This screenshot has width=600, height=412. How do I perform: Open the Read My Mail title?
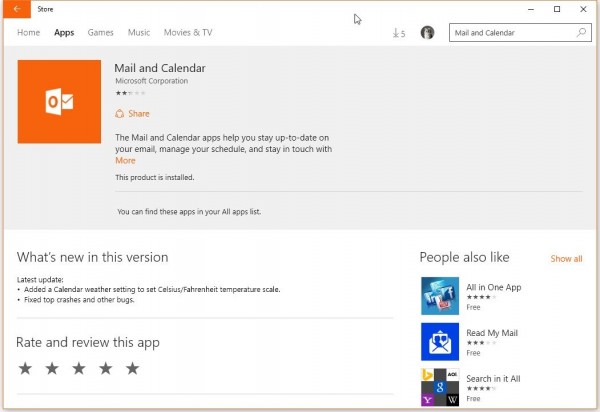tap(492, 333)
